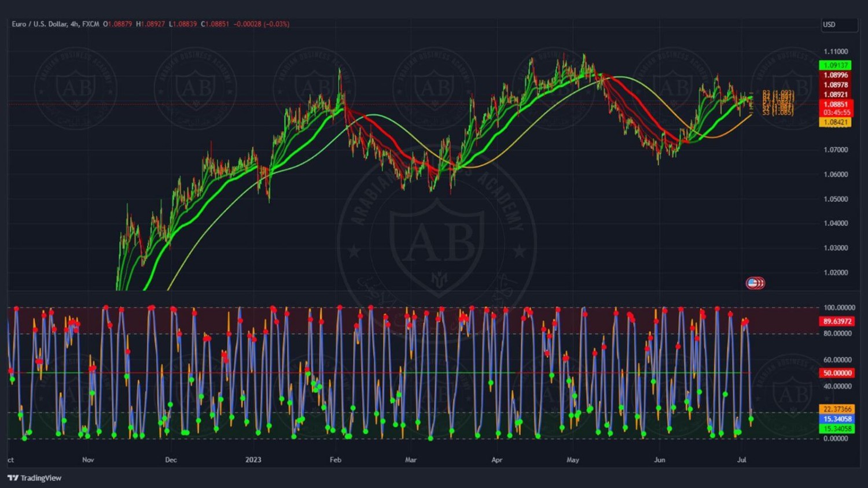Image resolution: width=868 pixels, height=488 pixels.
Task: Click the Mar label on time axis
Action: [411, 460]
